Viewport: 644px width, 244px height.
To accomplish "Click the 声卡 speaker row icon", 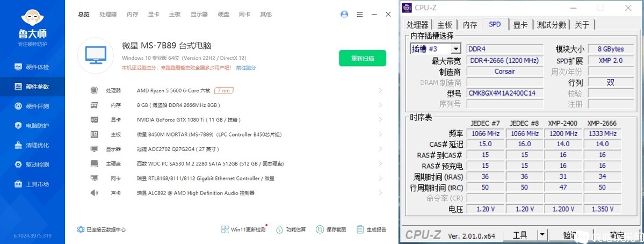I will [x=94, y=192].
